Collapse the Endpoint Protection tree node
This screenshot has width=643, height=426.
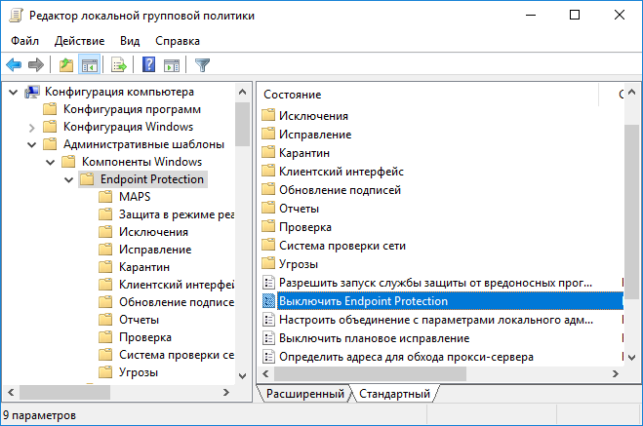[x=69, y=180]
